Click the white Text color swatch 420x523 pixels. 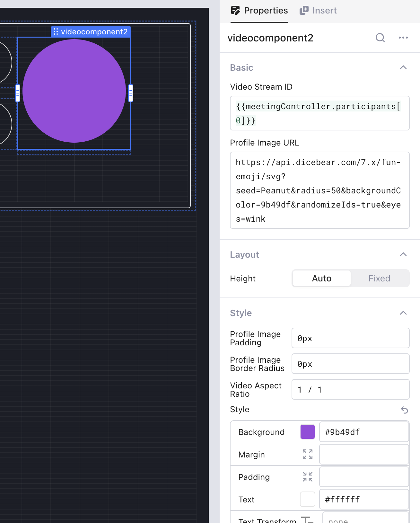click(307, 499)
